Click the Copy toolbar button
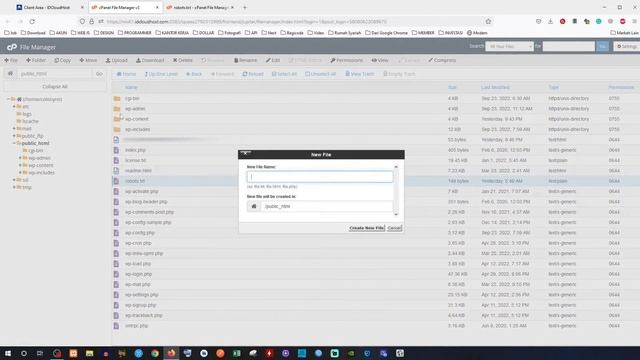 coord(62,60)
